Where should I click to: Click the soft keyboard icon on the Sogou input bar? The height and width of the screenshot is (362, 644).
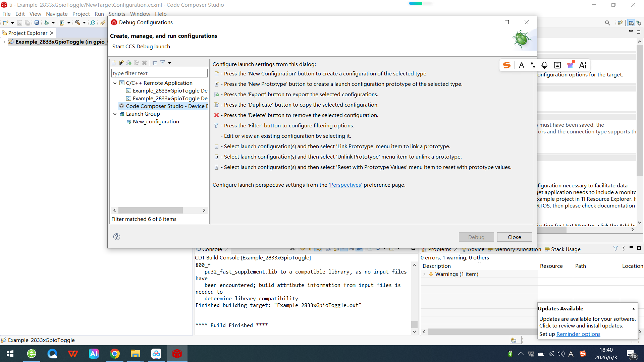557,65
